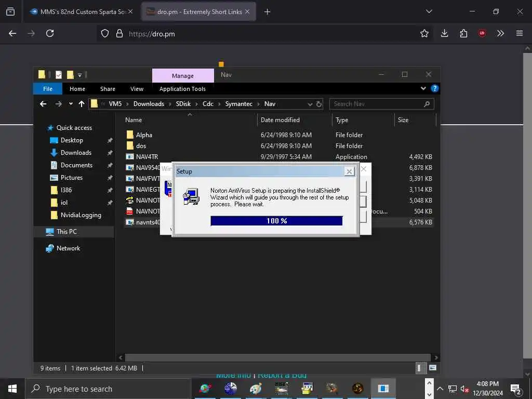Screen dimensions: 532x399
Task: Open Customize Quick Access Toolbar dropdown
Action: click(79, 75)
